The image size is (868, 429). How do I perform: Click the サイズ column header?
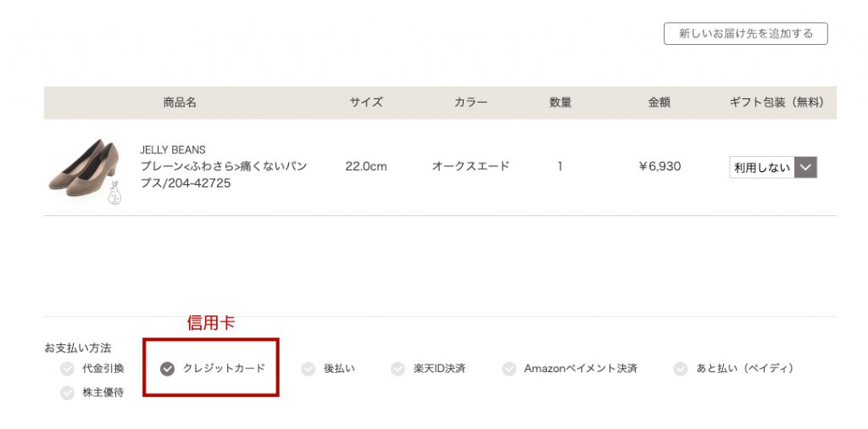pyautogui.click(x=366, y=103)
